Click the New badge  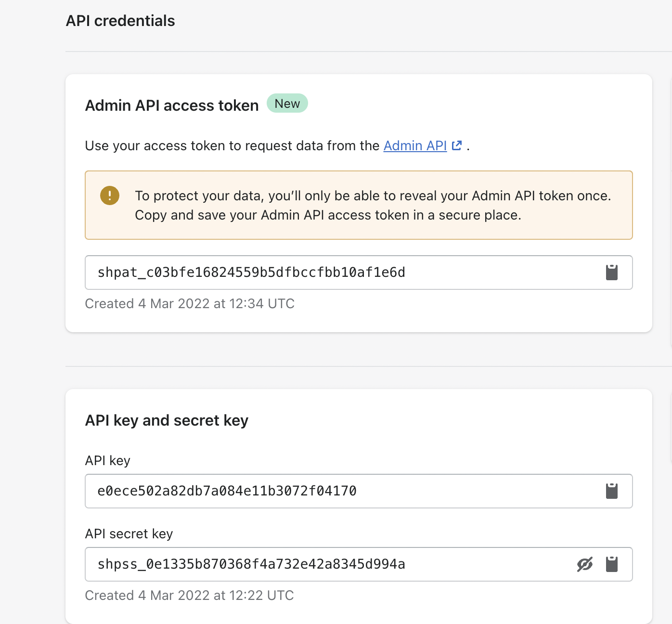(287, 103)
